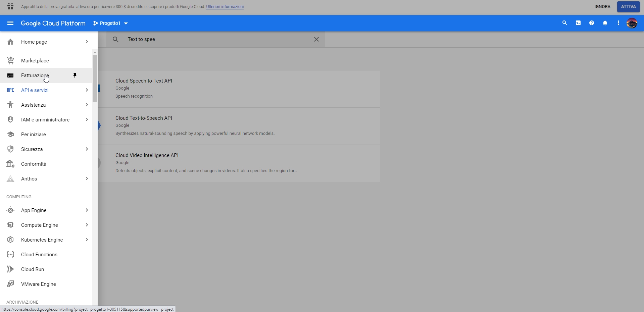Expand the Sicurezza submenu arrow

tap(87, 149)
